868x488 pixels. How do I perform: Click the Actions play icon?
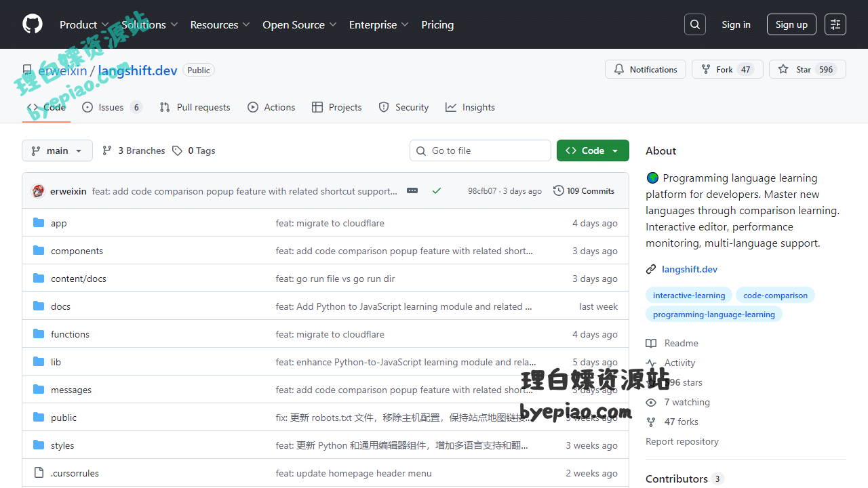253,107
